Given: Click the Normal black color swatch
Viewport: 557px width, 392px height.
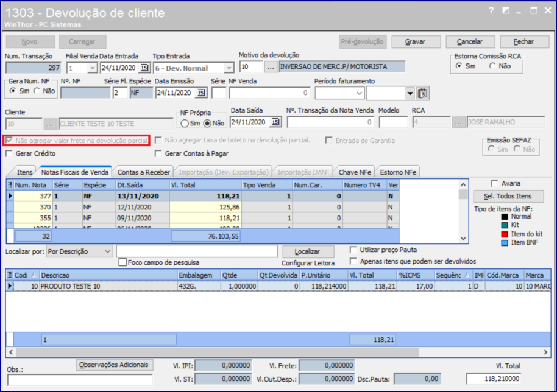Looking at the screenshot, I should [x=505, y=217].
